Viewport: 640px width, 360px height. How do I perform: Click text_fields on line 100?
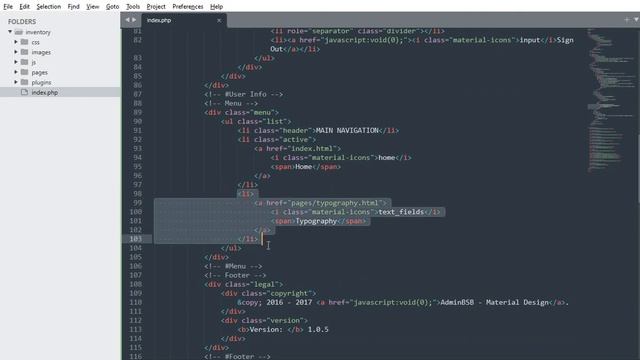[x=401, y=212]
